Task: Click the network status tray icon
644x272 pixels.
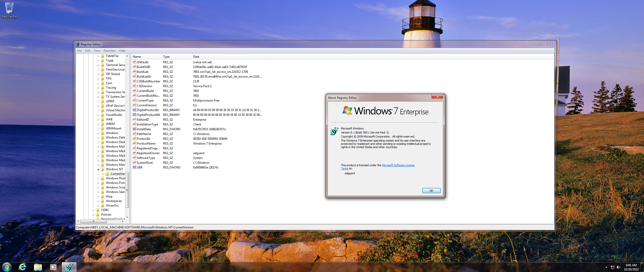Action: click(613, 267)
